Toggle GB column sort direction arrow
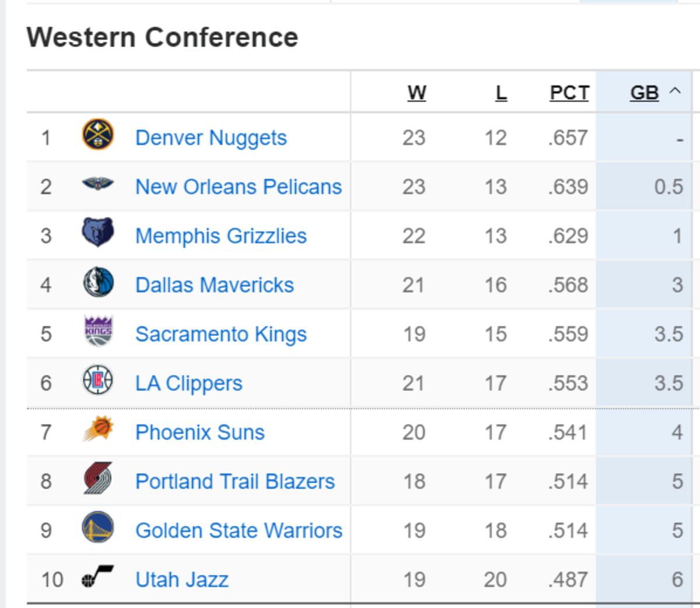700x608 pixels. [675, 92]
